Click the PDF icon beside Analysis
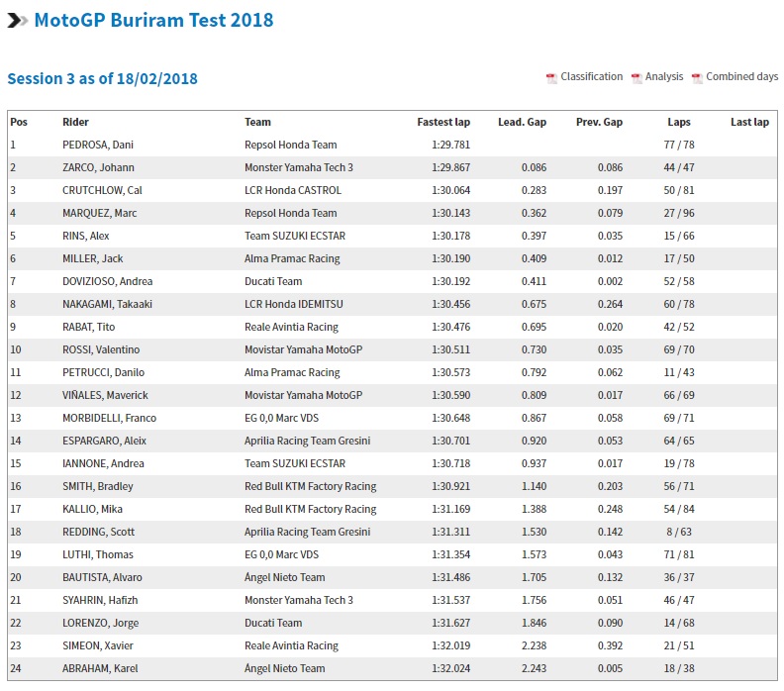The image size is (784, 691). point(637,78)
